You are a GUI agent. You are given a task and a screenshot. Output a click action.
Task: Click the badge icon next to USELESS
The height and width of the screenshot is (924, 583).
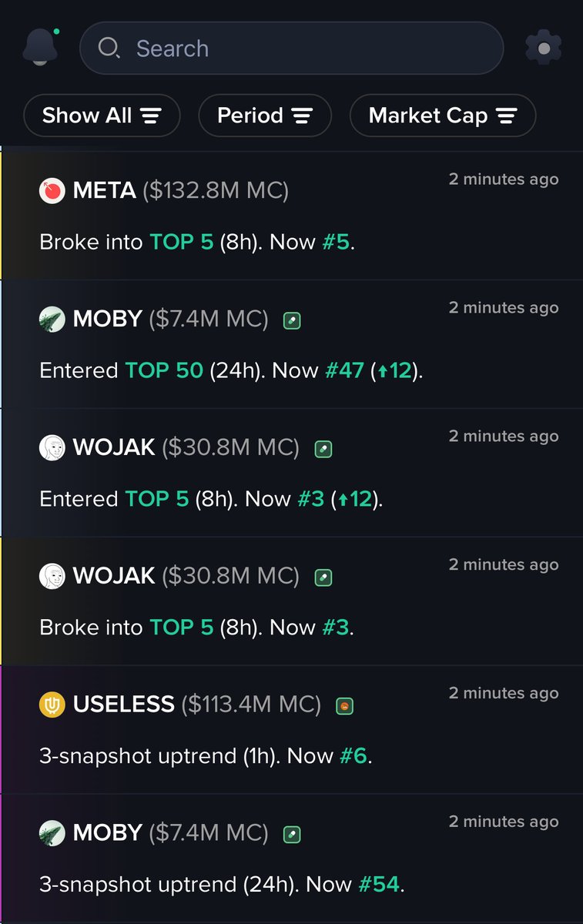point(344,705)
